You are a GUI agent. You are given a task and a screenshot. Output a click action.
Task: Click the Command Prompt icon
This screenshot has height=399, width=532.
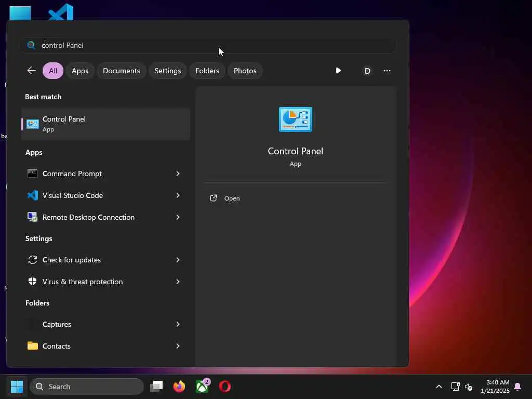[32, 174]
